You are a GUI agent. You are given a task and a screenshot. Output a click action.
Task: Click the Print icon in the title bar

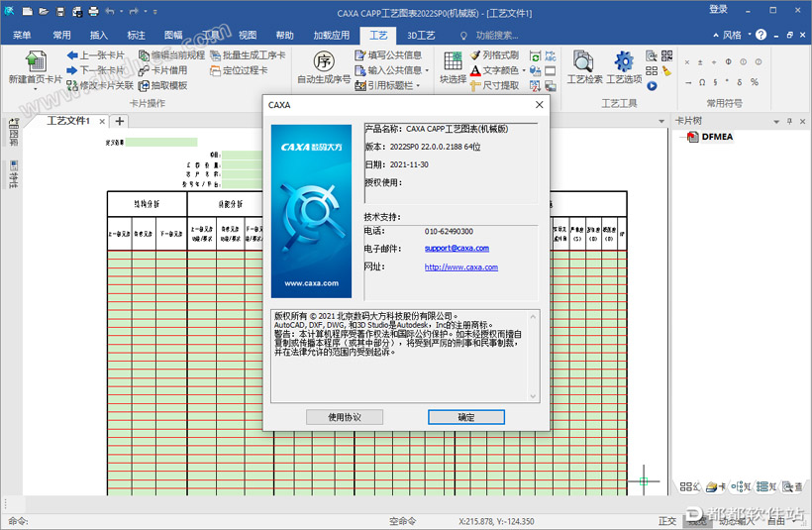click(x=94, y=11)
